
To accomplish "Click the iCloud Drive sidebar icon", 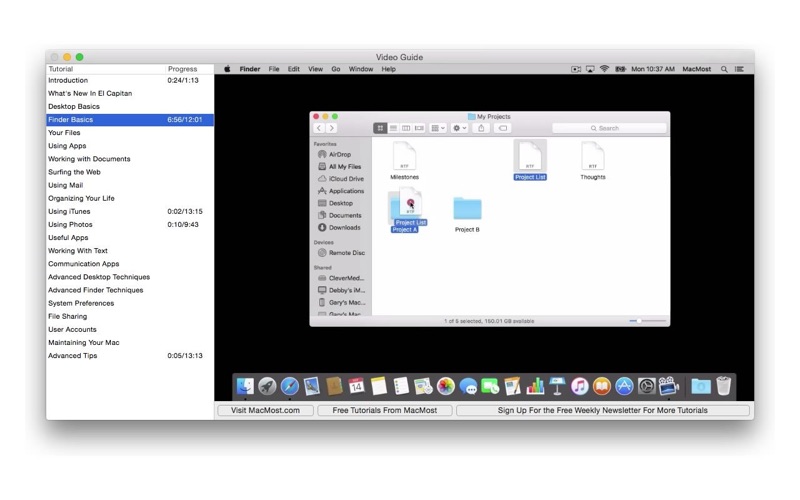I will (x=322, y=179).
